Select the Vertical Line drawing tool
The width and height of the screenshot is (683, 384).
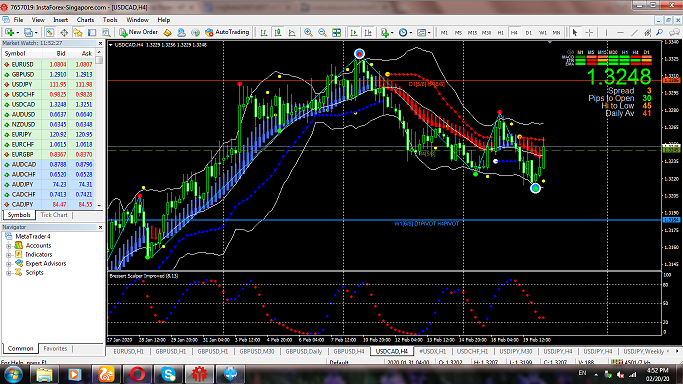(x=606, y=32)
